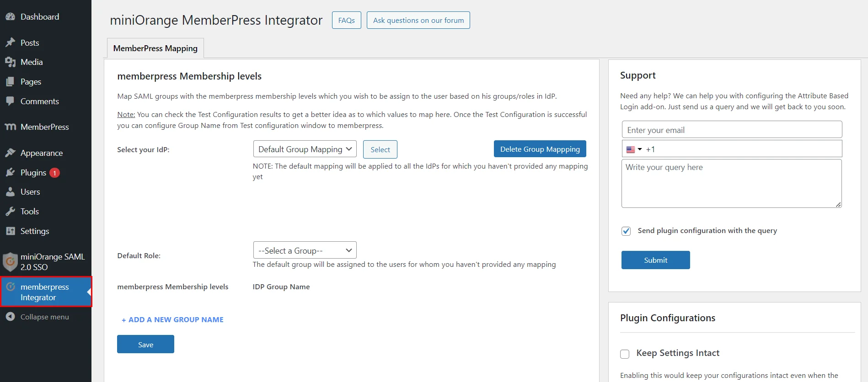Screen dimensions: 868x382
Task: Select memberpress Integrator menu item
Action: tap(46, 292)
